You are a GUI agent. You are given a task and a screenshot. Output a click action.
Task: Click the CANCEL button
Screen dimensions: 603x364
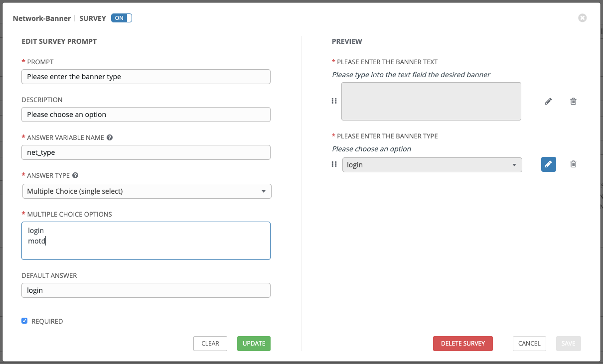(x=529, y=344)
